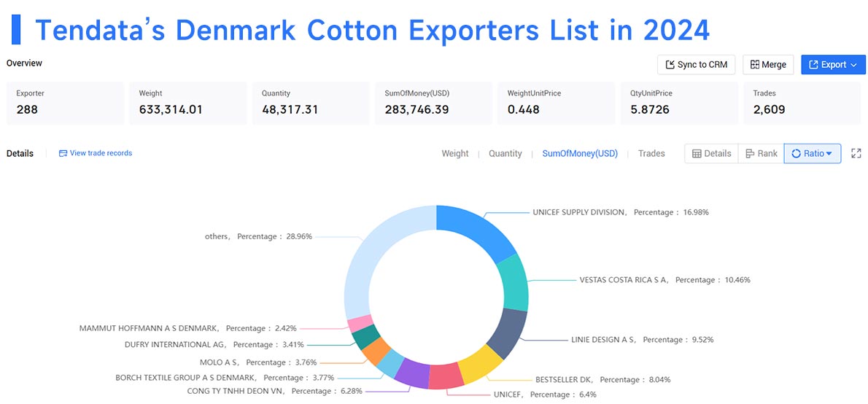Screen dimensions: 868x404
Task: Click the Overview section heading
Action: coord(24,63)
